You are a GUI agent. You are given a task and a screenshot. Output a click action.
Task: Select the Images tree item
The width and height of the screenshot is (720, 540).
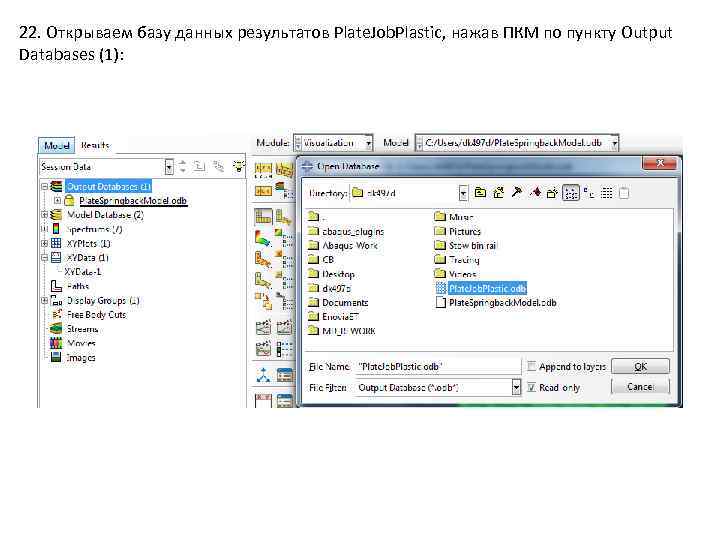pyautogui.click(x=81, y=357)
